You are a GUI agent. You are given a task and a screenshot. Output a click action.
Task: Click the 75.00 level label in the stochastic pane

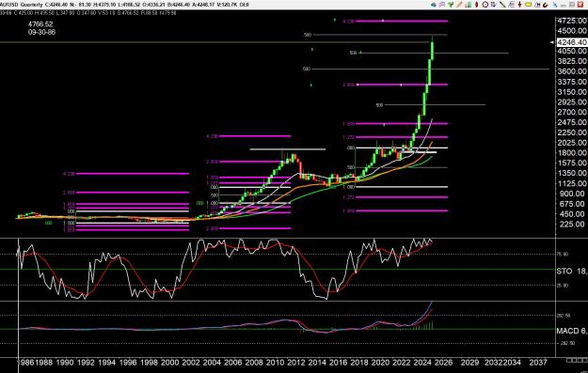click(563, 255)
